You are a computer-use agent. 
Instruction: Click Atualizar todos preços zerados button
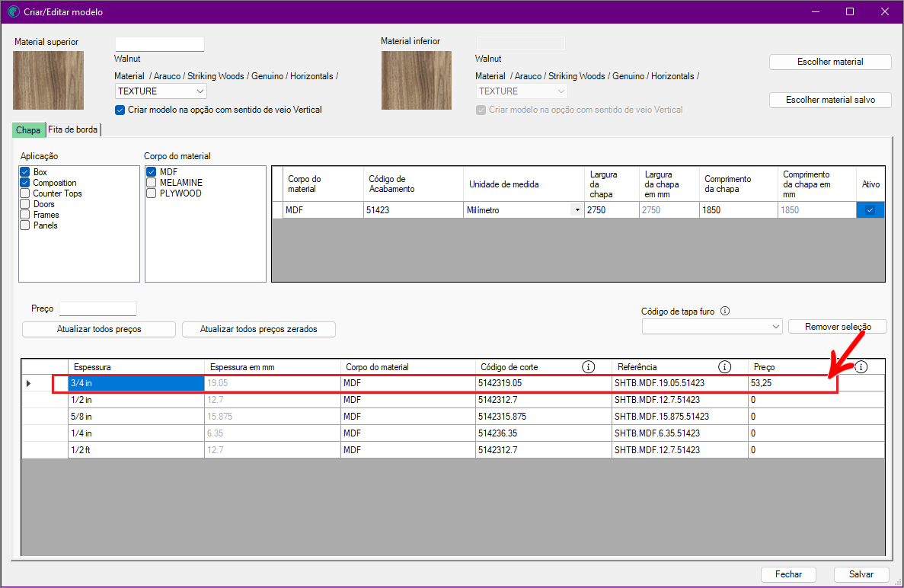tap(258, 329)
